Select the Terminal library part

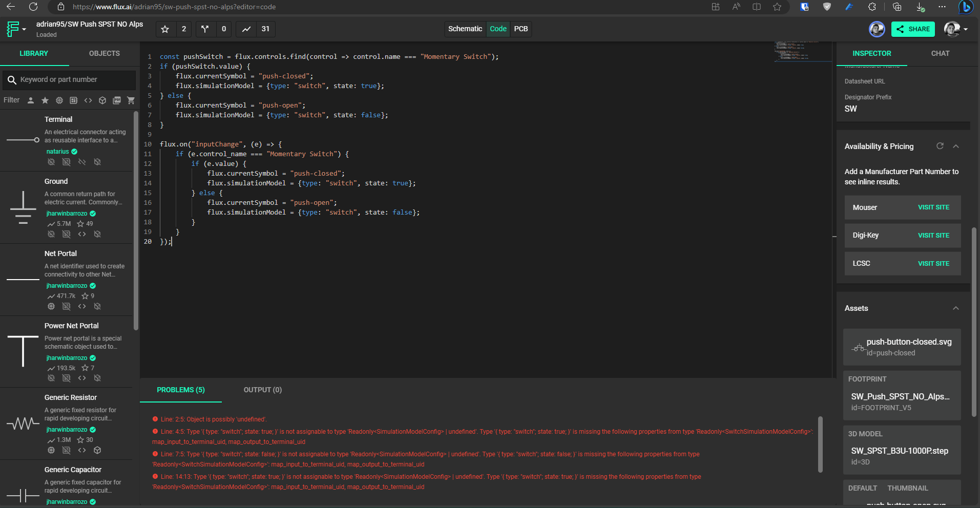coord(67,140)
